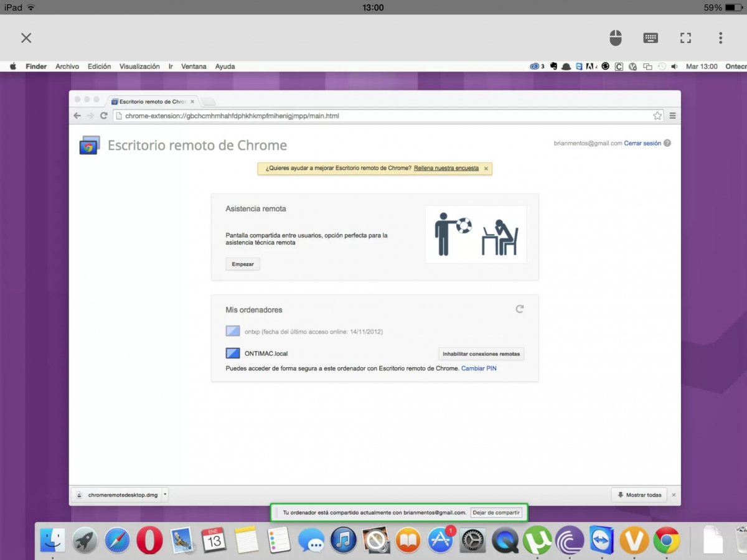Click the Creative Cloud menu bar icon

click(535, 67)
